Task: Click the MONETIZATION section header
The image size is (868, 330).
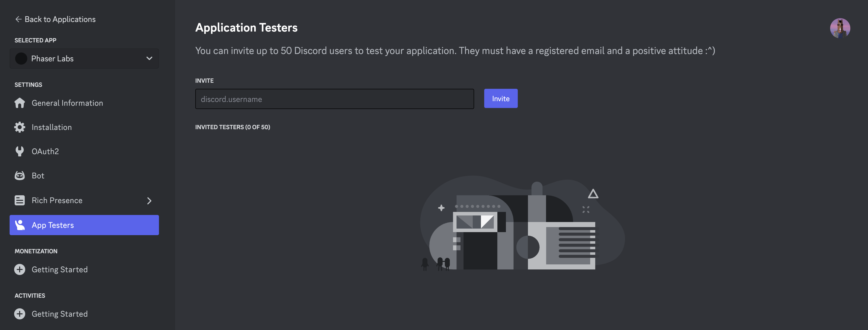Action: pos(36,251)
